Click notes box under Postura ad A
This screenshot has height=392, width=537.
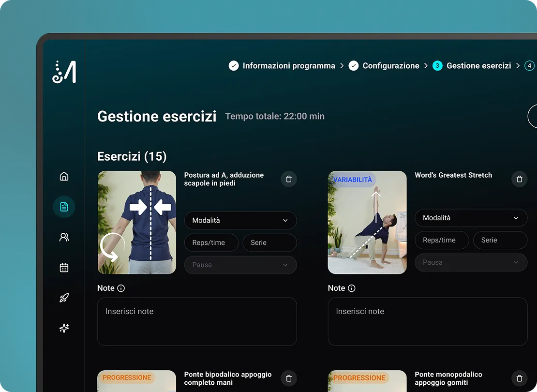(197, 321)
